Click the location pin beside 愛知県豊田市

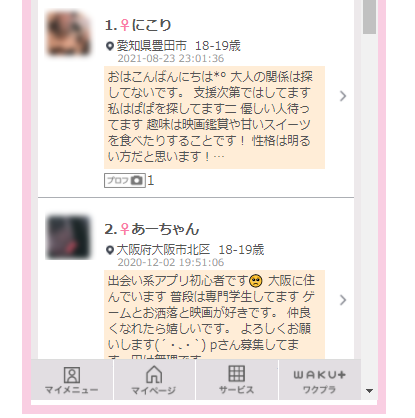[x=110, y=46]
